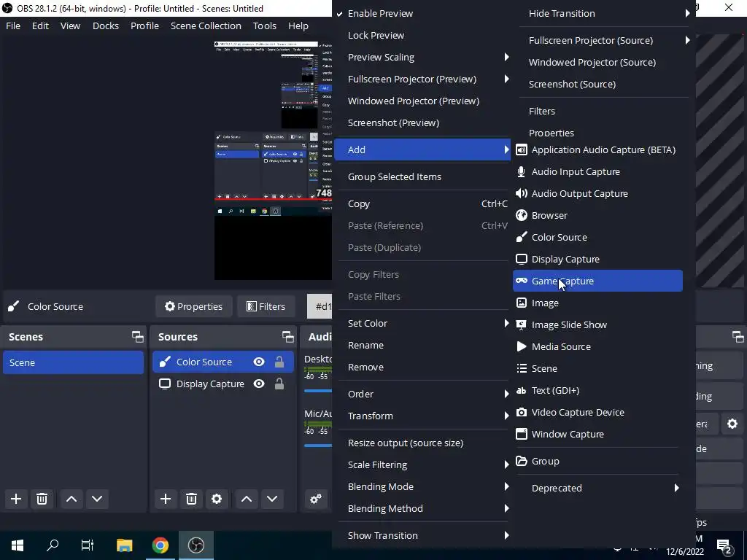747x560 pixels.
Task: Click the Properties button in source toolbar
Action: (193, 307)
